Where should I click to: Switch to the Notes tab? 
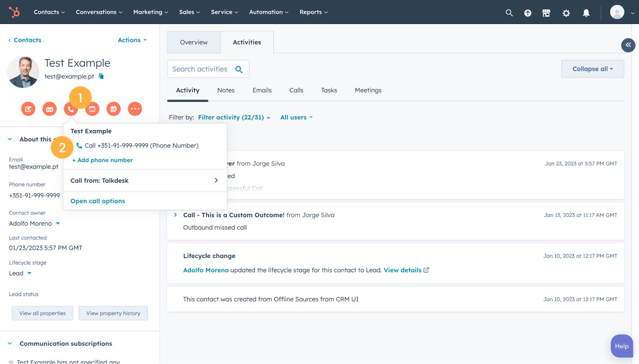point(226,90)
